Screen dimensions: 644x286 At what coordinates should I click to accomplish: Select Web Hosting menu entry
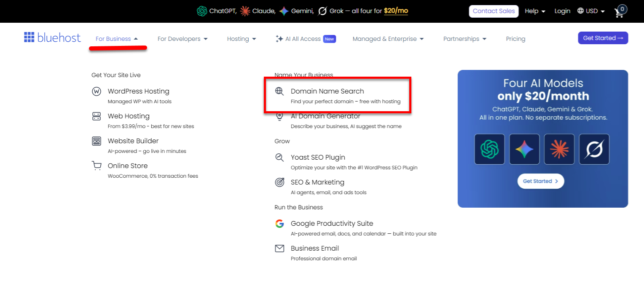tap(129, 116)
